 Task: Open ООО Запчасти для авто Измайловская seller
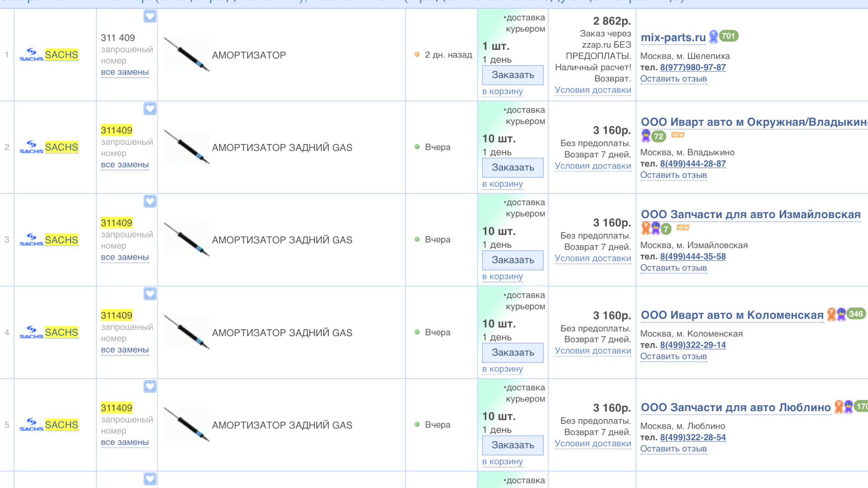[x=751, y=215]
